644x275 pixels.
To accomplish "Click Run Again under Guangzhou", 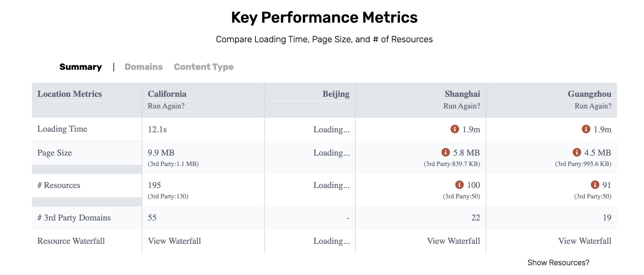I will pos(593,106).
